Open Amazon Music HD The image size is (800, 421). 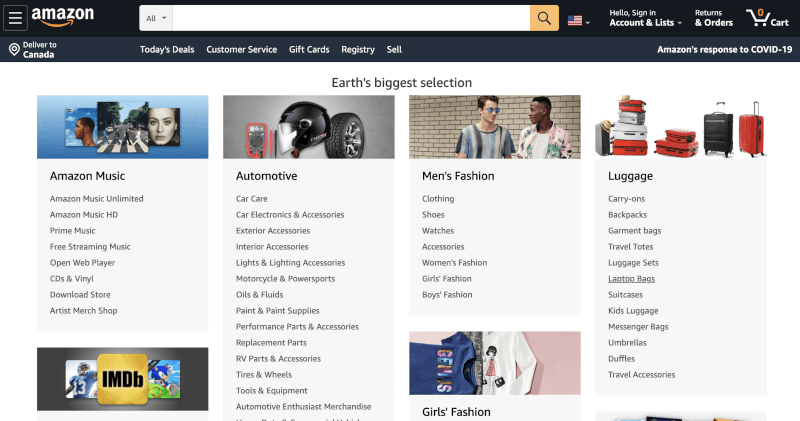(x=84, y=215)
